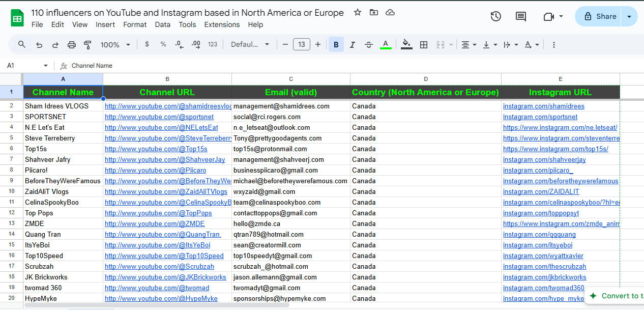Toggle bold formatting
644x310 pixels.
click(x=336, y=45)
